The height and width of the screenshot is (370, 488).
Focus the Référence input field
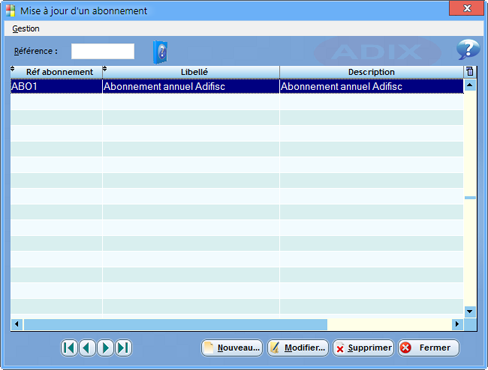pos(103,51)
